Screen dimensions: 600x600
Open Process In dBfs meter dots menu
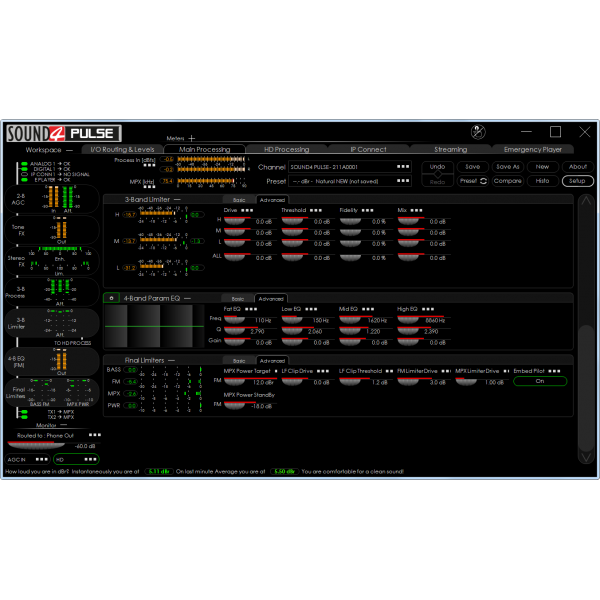[x=149, y=165]
